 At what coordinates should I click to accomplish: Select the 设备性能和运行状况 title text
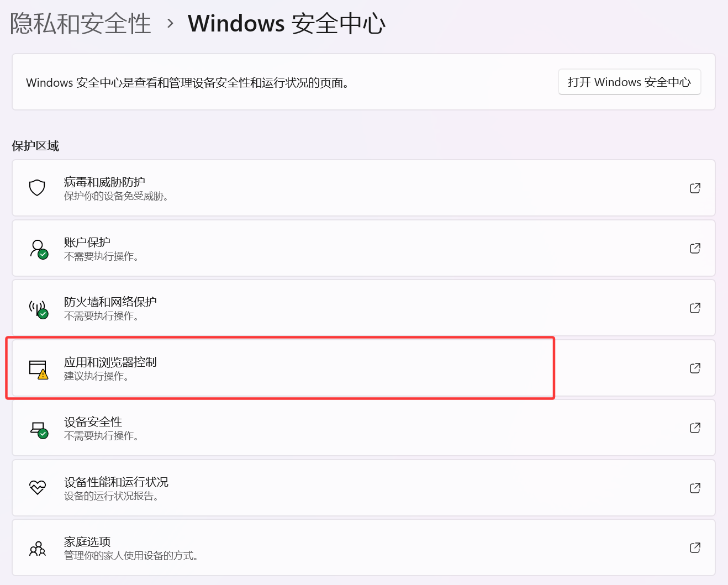pos(116,482)
